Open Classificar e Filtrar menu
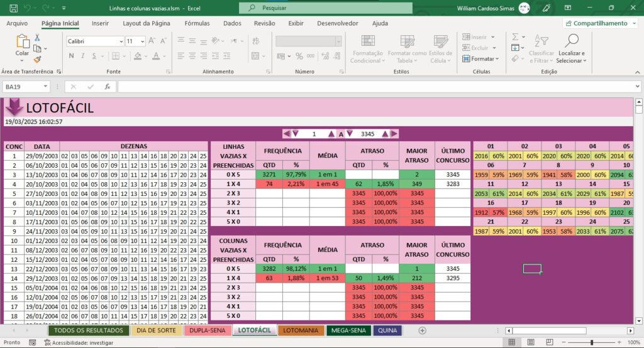 [541, 49]
